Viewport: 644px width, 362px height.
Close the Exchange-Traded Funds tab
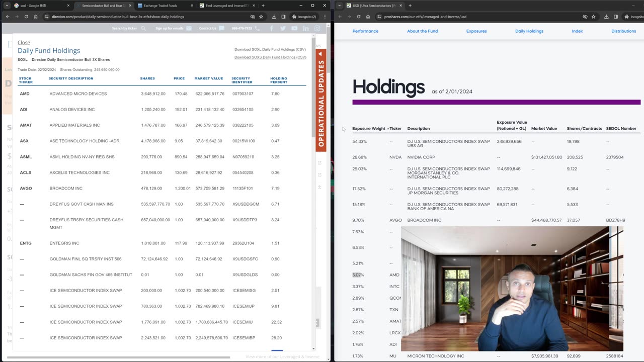pyautogui.click(x=191, y=6)
